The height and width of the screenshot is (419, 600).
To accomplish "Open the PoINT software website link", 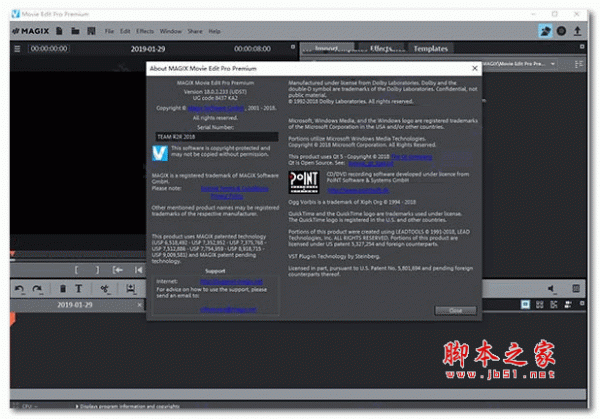I will [x=358, y=190].
